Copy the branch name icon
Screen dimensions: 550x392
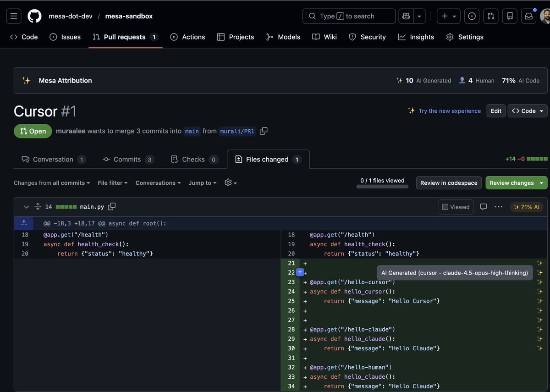[264, 131]
